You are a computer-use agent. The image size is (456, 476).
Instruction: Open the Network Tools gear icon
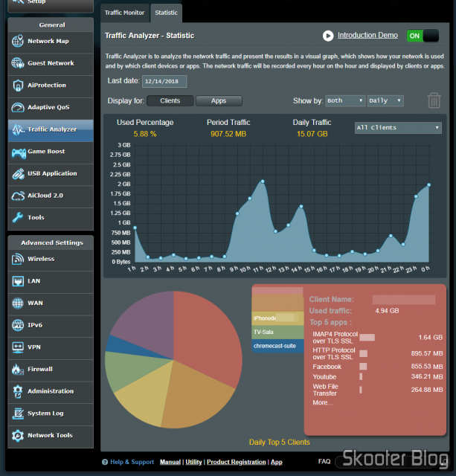[x=18, y=435]
